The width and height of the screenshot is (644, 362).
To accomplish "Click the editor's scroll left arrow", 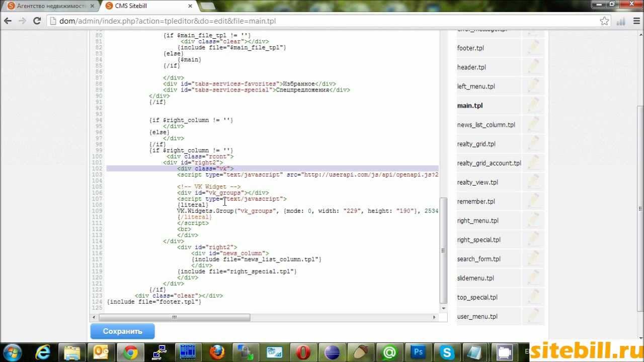I will [x=93, y=317].
